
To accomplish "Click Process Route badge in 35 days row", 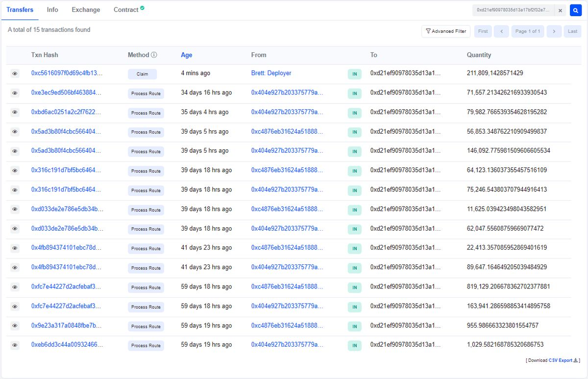I will click(x=146, y=113).
